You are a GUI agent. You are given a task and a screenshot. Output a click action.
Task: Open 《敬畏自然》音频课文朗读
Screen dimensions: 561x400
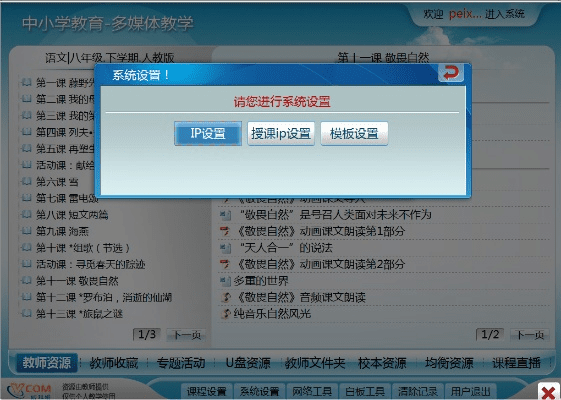click(302, 297)
